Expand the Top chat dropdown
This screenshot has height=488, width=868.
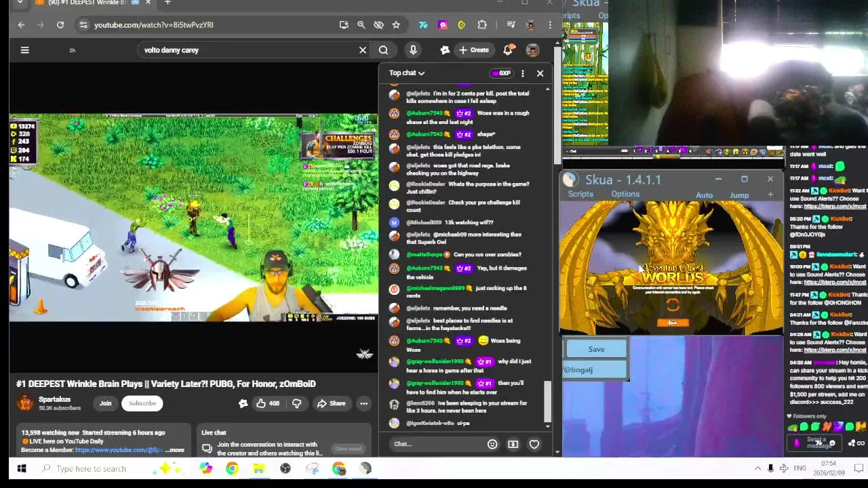(x=407, y=73)
